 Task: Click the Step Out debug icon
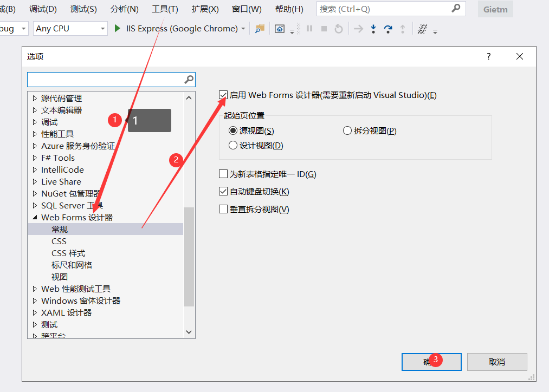click(403, 28)
